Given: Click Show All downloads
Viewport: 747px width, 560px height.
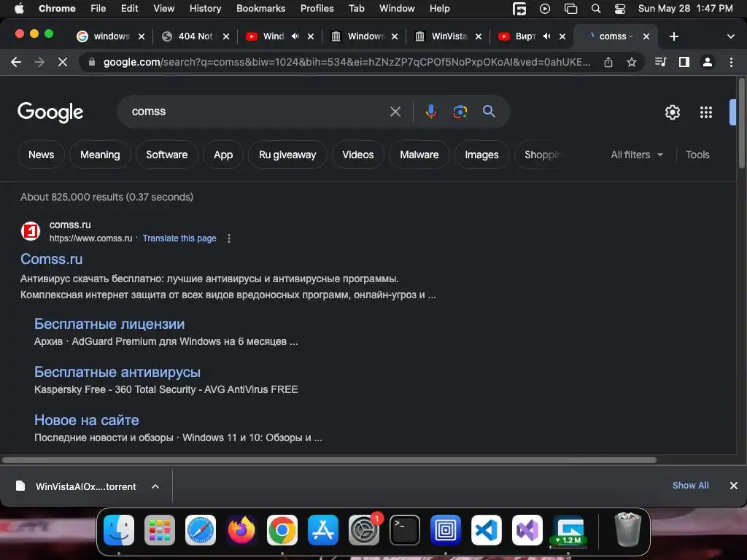Looking at the screenshot, I should 690,485.
